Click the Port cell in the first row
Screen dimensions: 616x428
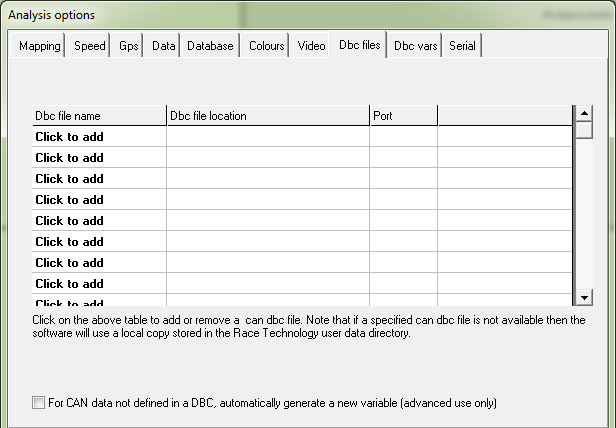[403, 137]
